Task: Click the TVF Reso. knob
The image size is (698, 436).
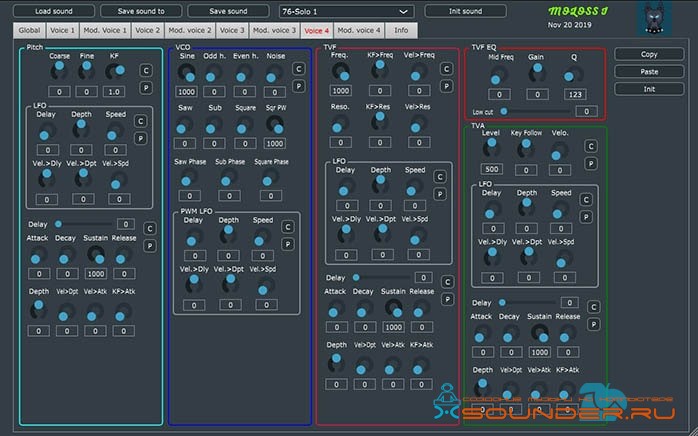Action: coord(341,124)
